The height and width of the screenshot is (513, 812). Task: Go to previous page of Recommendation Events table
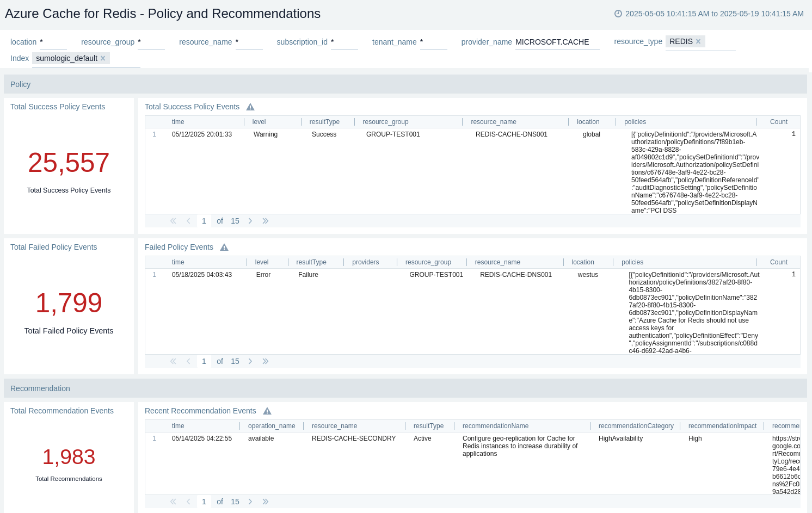[x=188, y=502]
